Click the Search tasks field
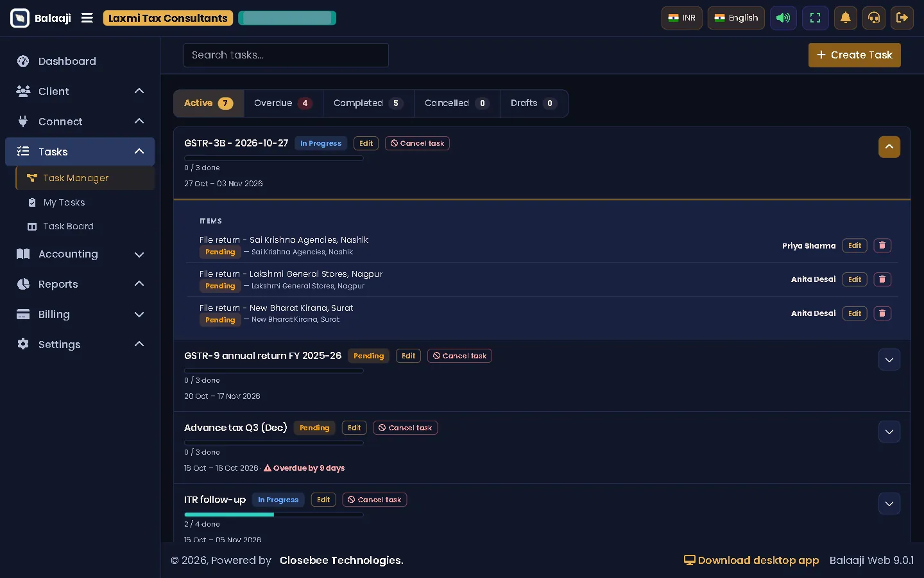This screenshot has width=924, height=578. 286,55
